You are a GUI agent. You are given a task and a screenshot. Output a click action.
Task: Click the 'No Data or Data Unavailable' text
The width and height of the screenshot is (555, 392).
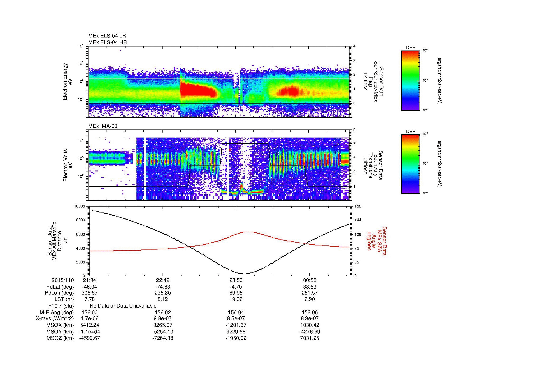pyautogui.click(x=123, y=306)
